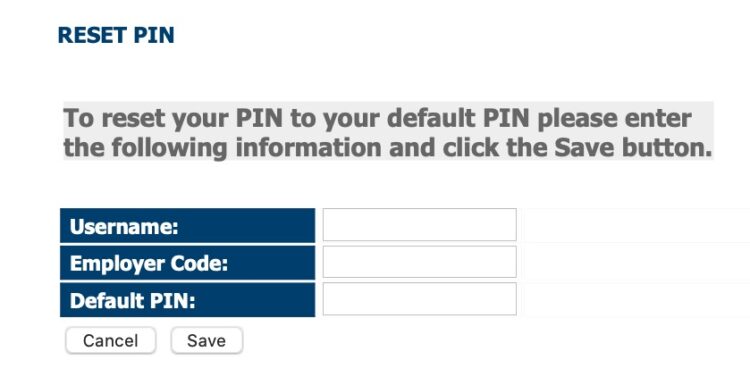Click the "Employer Code:" label cell

tap(188, 263)
